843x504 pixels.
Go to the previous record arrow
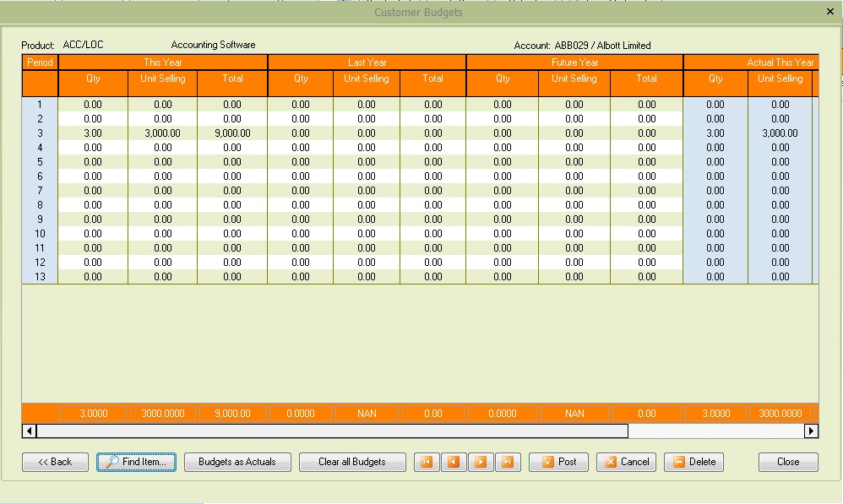point(454,462)
